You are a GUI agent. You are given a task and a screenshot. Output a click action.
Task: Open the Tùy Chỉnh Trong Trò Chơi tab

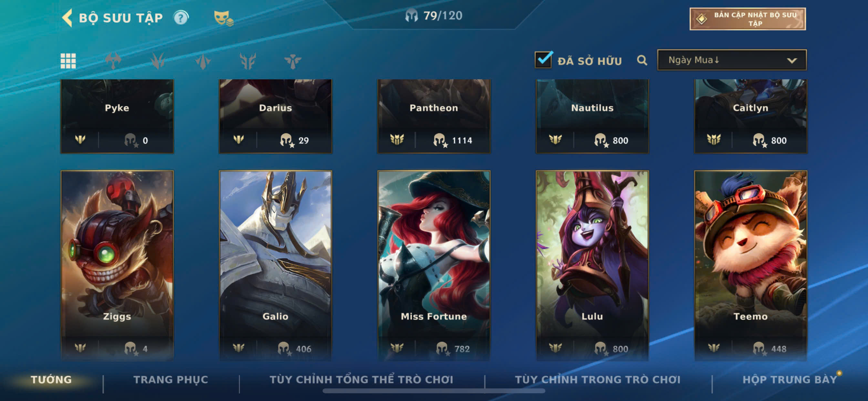coord(597,379)
